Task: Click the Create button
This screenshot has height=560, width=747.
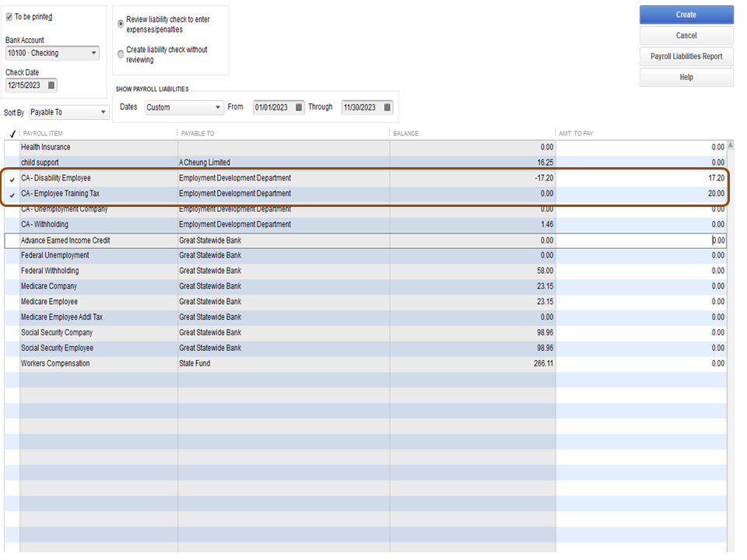Action: [686, 14]
